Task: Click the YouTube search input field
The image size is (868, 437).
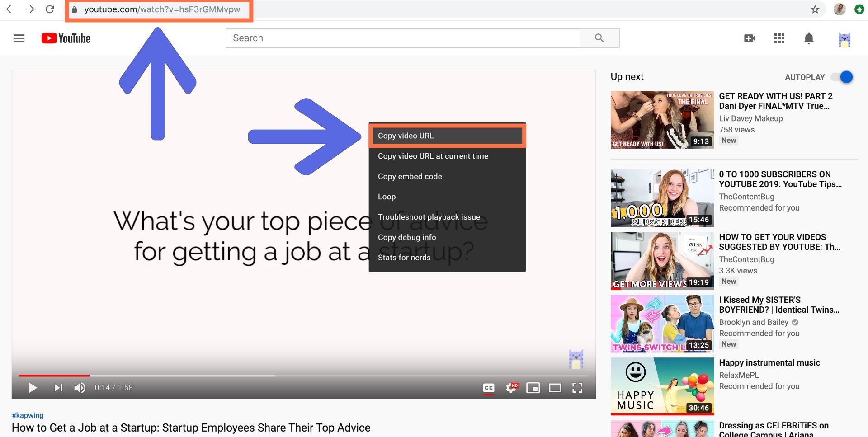Action: point(403,38)
